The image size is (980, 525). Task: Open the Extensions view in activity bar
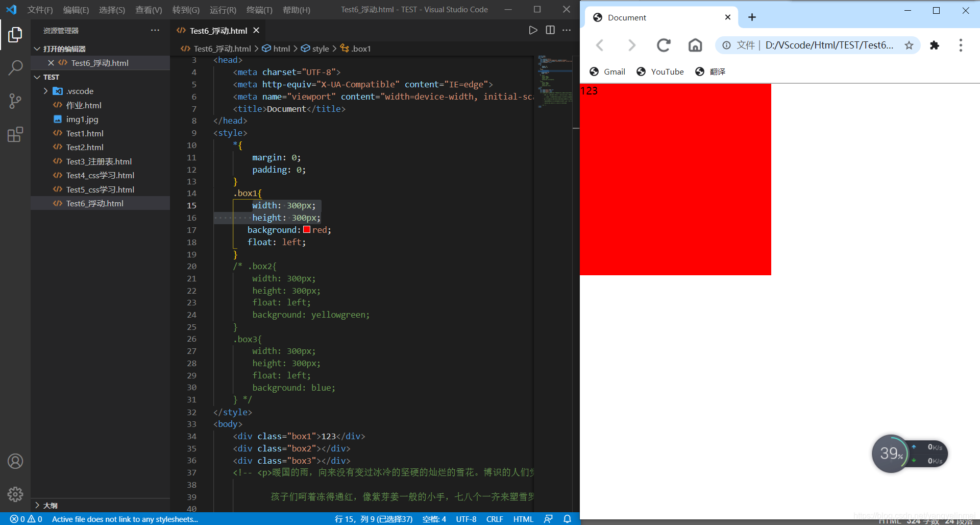tap(15, 135)
